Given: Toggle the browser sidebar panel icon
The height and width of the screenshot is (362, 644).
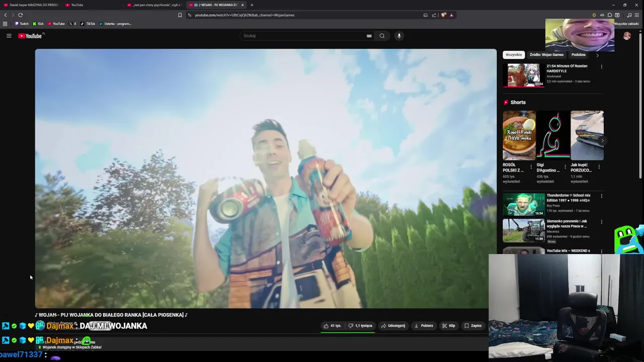Looking at the screenshot, I should (617, 15).
